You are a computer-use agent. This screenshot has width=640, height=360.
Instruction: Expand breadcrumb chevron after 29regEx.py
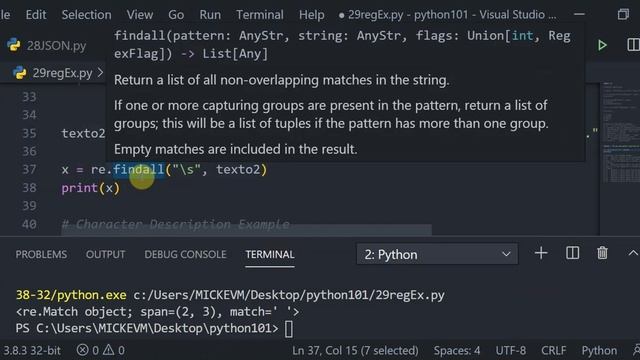(100, 73)
